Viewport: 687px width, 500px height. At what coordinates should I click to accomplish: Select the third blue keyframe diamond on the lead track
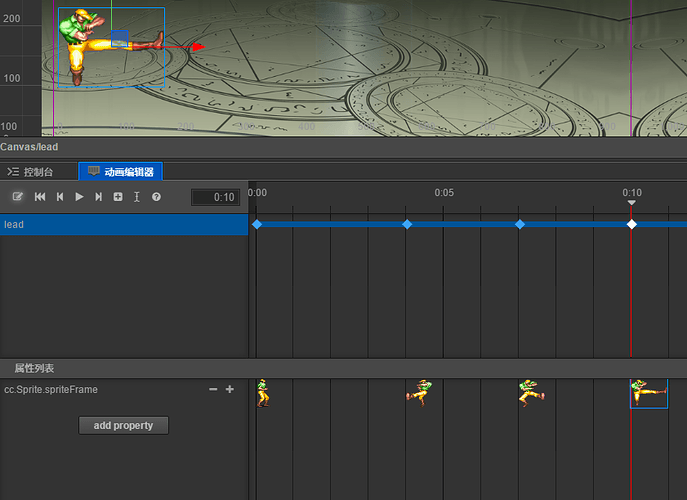click(520, 224)
